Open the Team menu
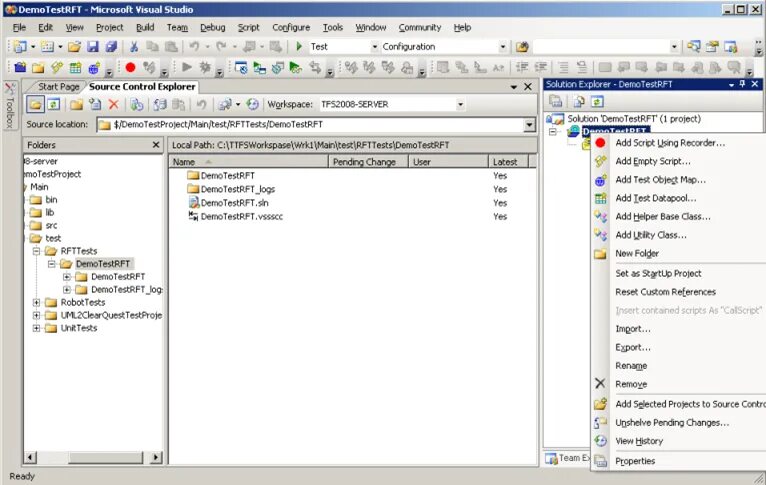766x485 pixels. click(x=177, y=27)
